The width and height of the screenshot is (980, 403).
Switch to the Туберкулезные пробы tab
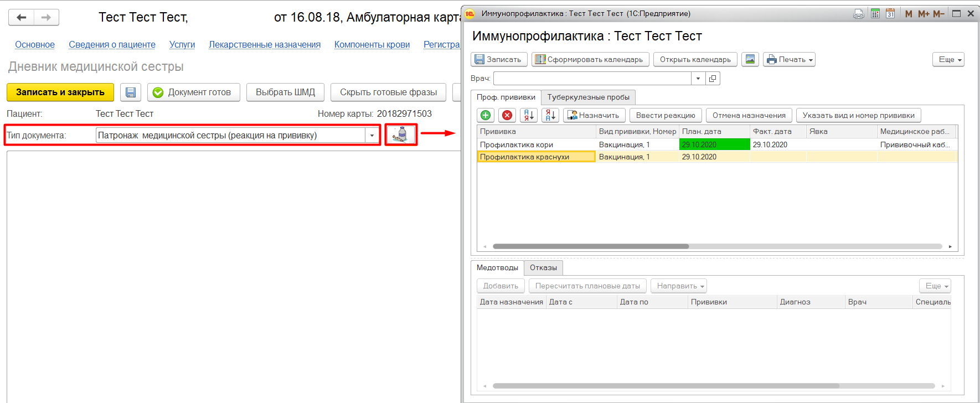coord(588,97)
